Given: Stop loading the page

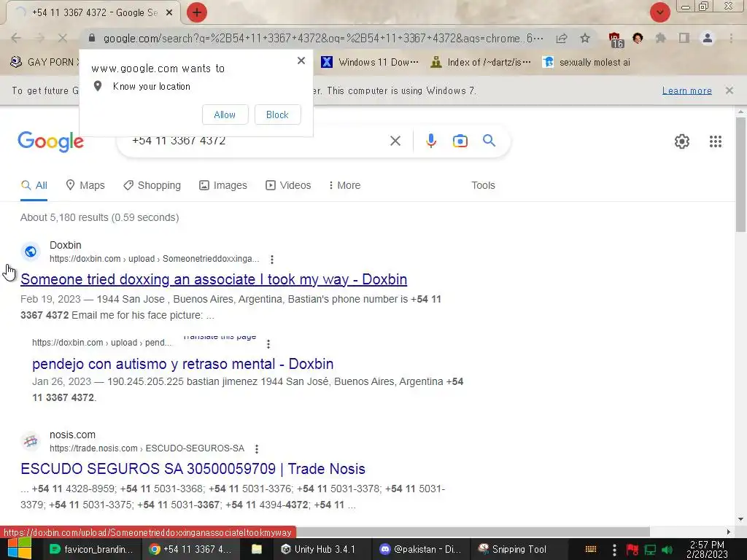Looking at the screenshot, I should point(63,38).
